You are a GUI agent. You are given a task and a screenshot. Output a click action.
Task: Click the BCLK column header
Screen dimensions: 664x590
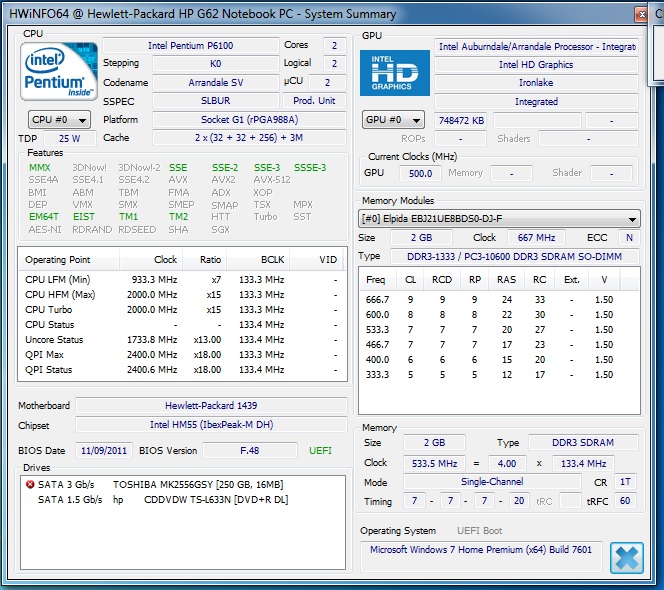258,260
